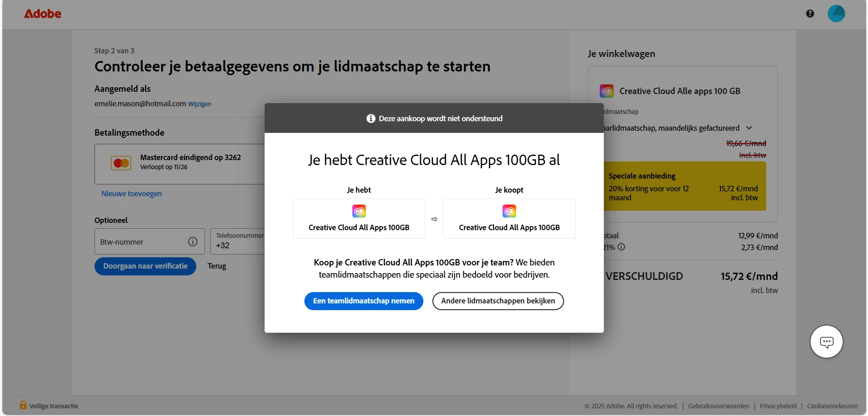Click the arrow between the two plans

coord(434,219)
